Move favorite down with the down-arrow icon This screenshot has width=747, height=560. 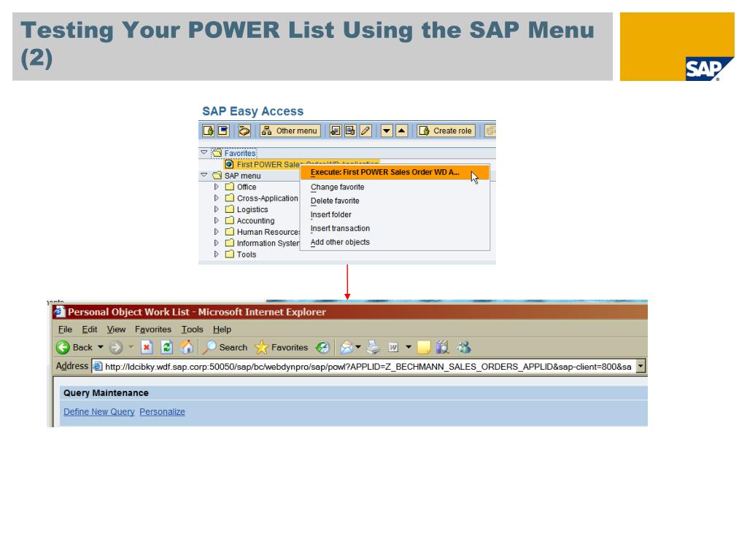pos(387,131)
